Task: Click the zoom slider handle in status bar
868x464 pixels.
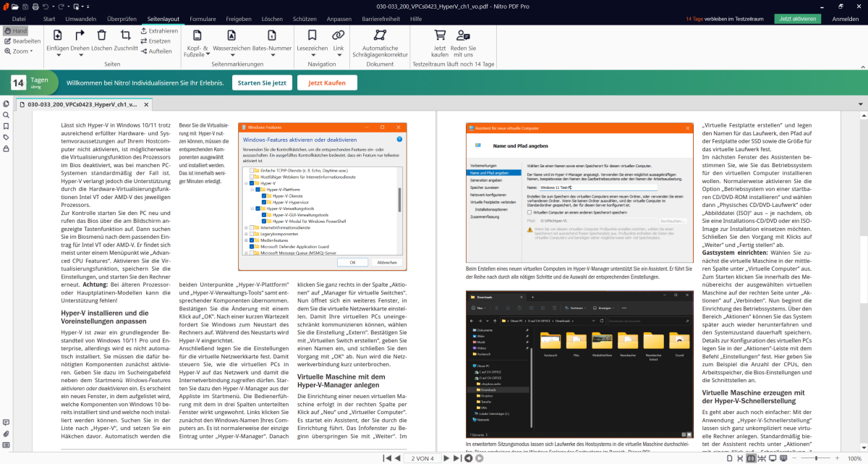Action: point(816,458)
